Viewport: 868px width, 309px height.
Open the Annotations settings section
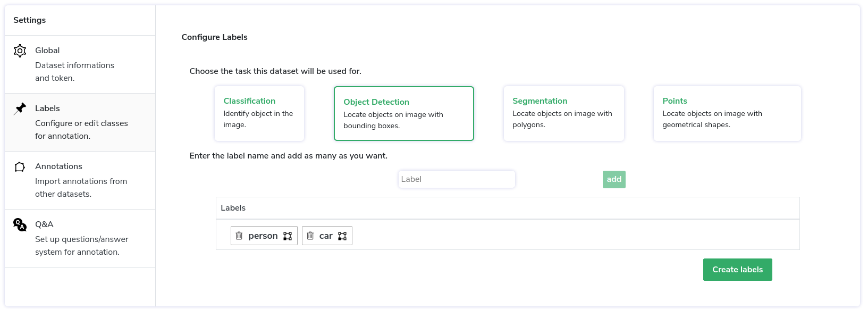pos(80,180)
